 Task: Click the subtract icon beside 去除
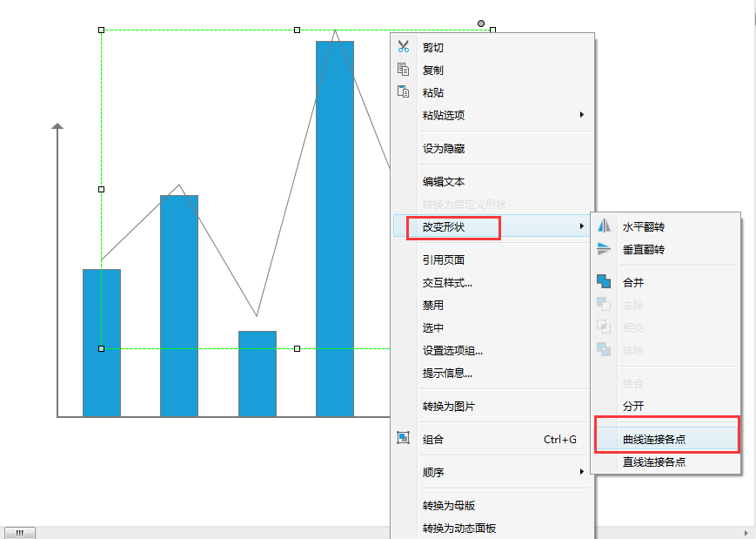pyautogui.click(x=604, y=304)
